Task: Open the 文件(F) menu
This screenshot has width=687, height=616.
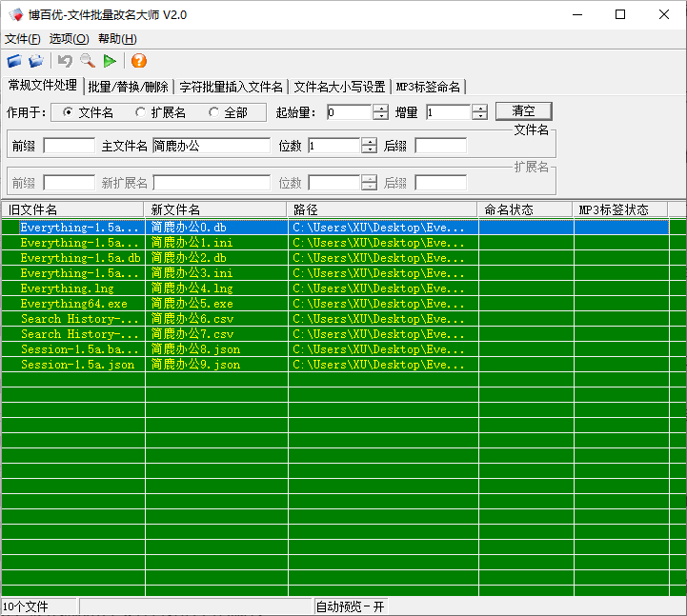Action: [x=23, y=39]
